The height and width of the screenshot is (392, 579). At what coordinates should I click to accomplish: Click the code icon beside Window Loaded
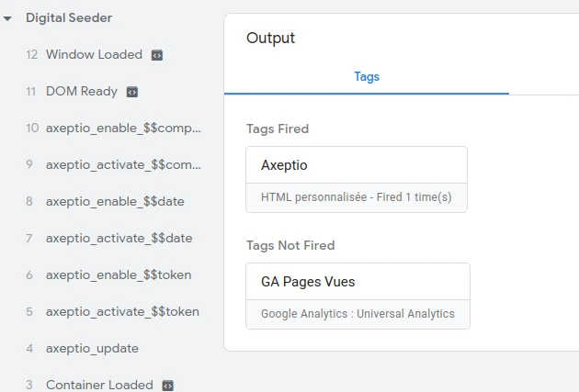pos(157,55)
